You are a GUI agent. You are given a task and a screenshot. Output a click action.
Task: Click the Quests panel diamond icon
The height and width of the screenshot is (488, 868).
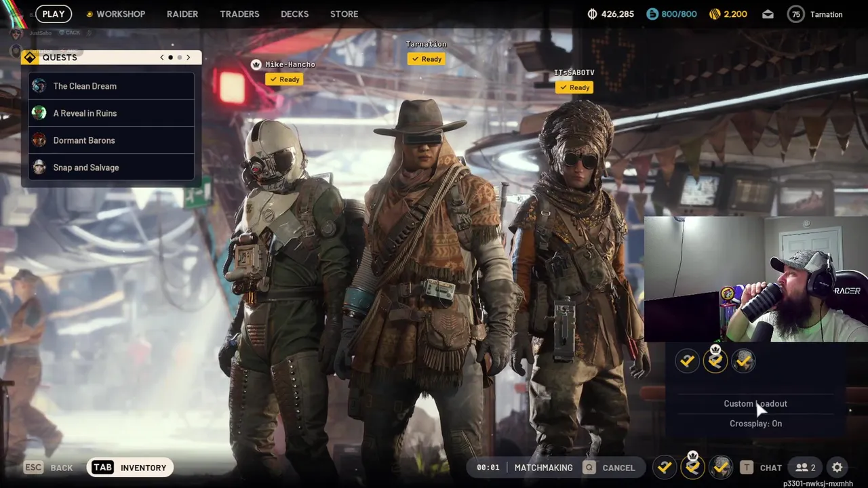(x=30, y=58)
